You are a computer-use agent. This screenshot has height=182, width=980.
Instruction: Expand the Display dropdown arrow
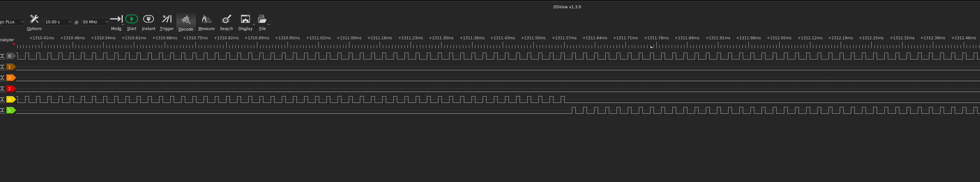click(x=254, y=24)
